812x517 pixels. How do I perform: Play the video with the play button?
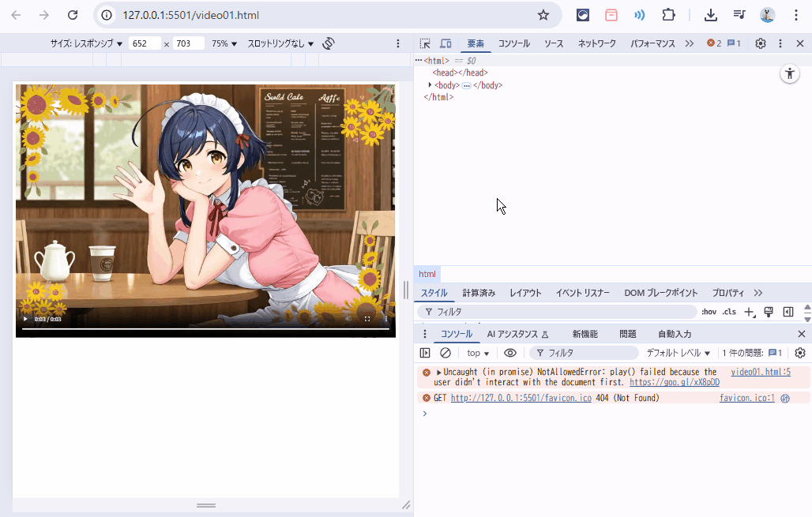[x=25, y=319]
